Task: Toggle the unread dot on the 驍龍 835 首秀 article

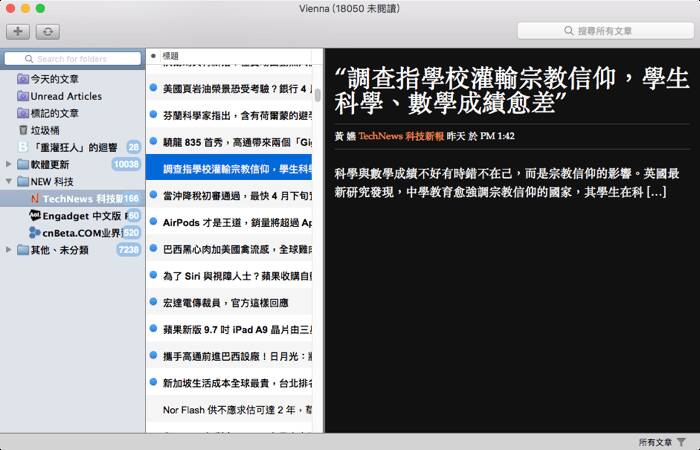Action: (x=153, y=141)
